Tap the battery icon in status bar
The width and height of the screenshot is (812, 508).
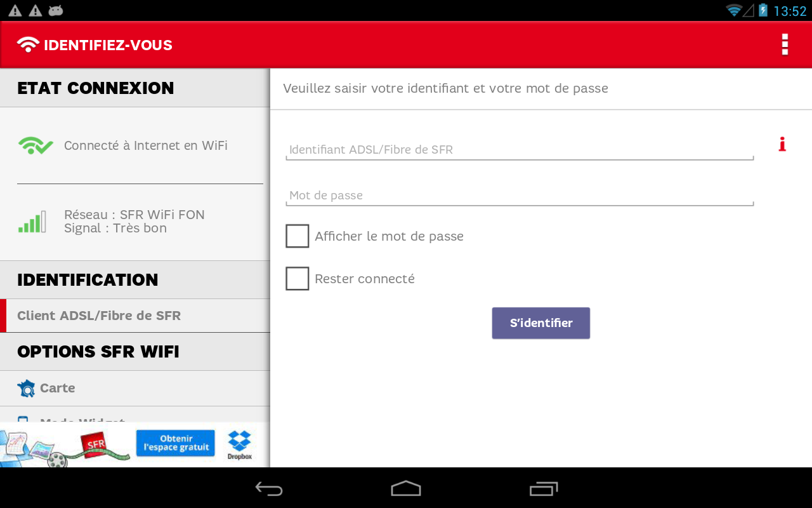point(763,10)
